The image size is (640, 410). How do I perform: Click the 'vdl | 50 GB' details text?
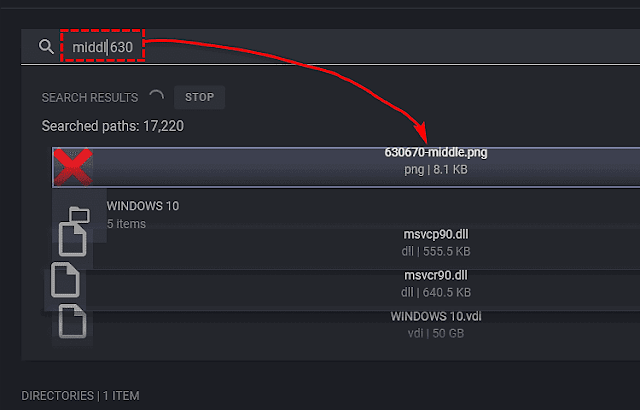point(435,334)
